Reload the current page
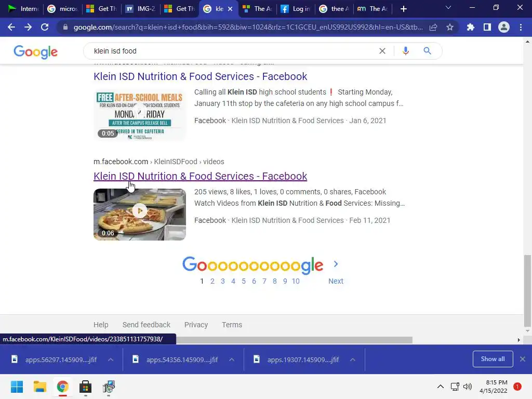 point(45,27)
